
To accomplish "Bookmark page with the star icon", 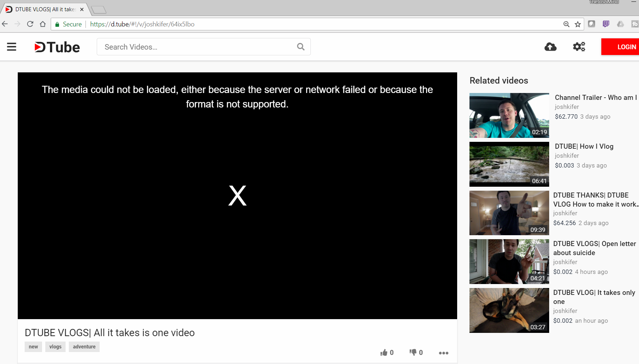I will (578, 24).
